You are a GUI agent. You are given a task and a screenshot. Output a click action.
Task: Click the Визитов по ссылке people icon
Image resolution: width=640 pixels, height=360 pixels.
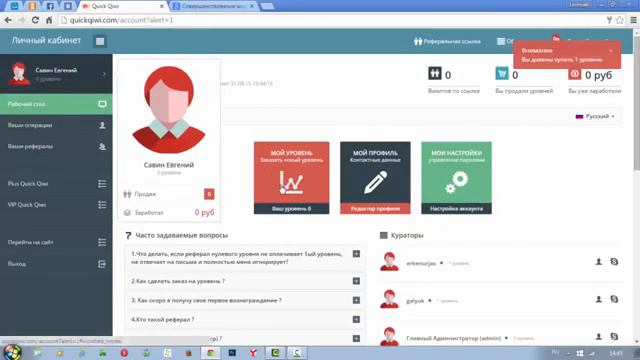[435, 73]
